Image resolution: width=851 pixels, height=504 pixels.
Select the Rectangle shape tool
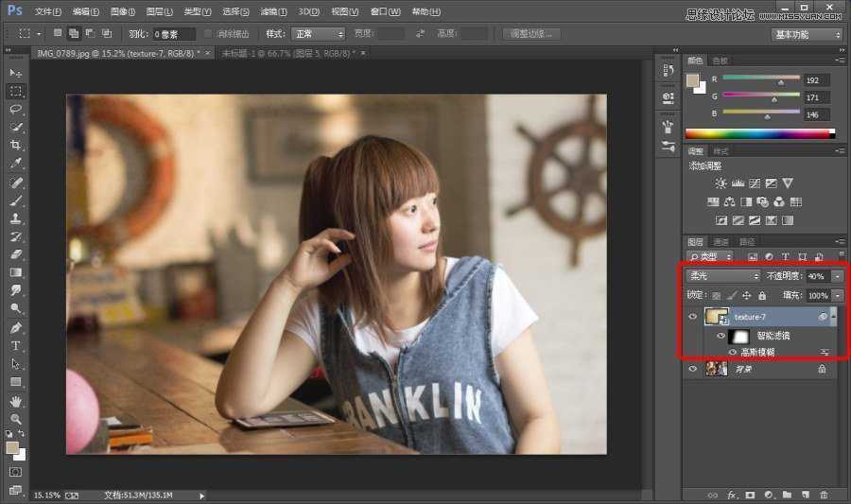click(16, 382)
